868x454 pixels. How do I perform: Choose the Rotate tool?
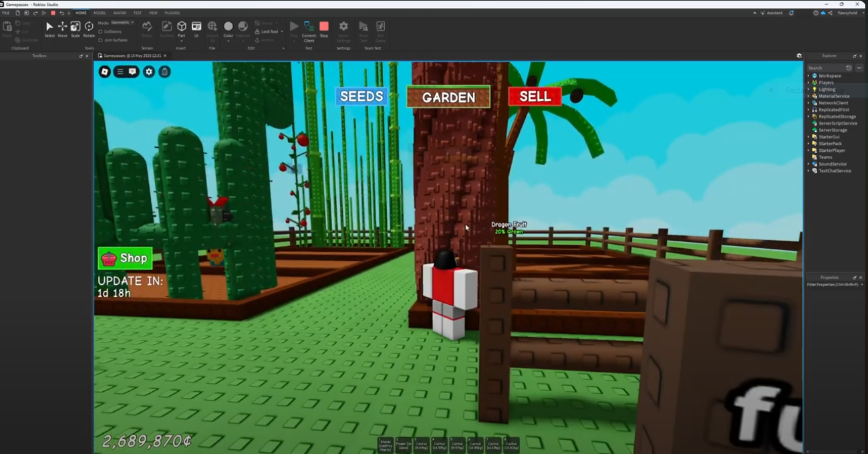tap(89, 28)
